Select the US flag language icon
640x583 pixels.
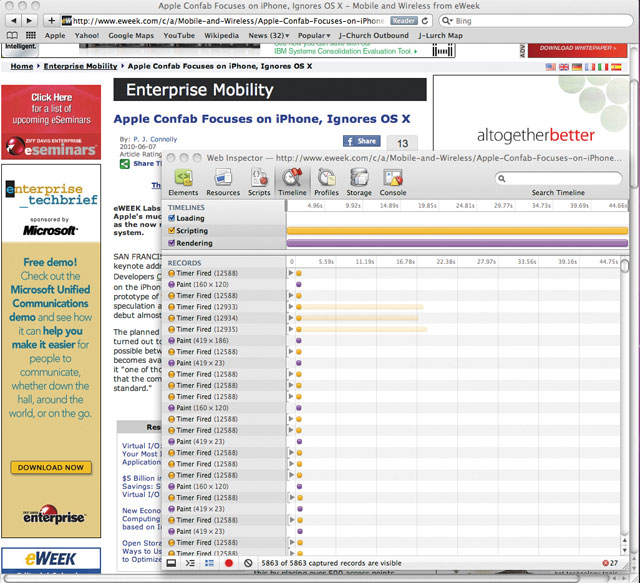point(551,67)
